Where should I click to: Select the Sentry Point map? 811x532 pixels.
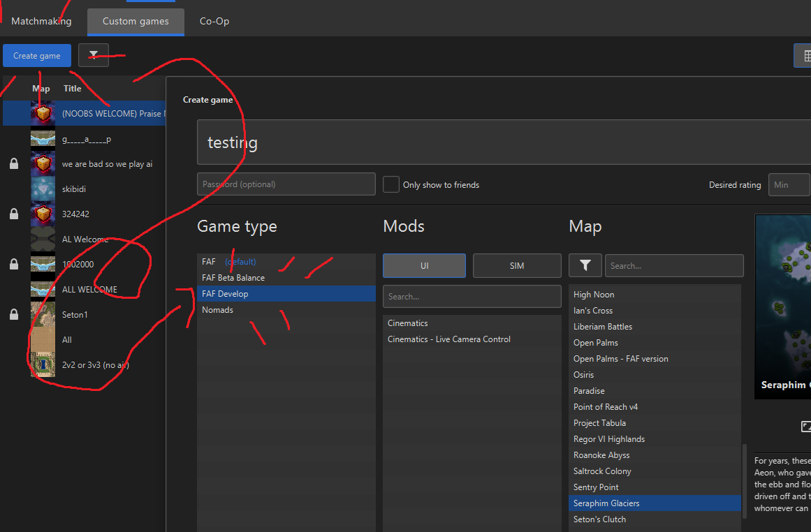point(655,487)
